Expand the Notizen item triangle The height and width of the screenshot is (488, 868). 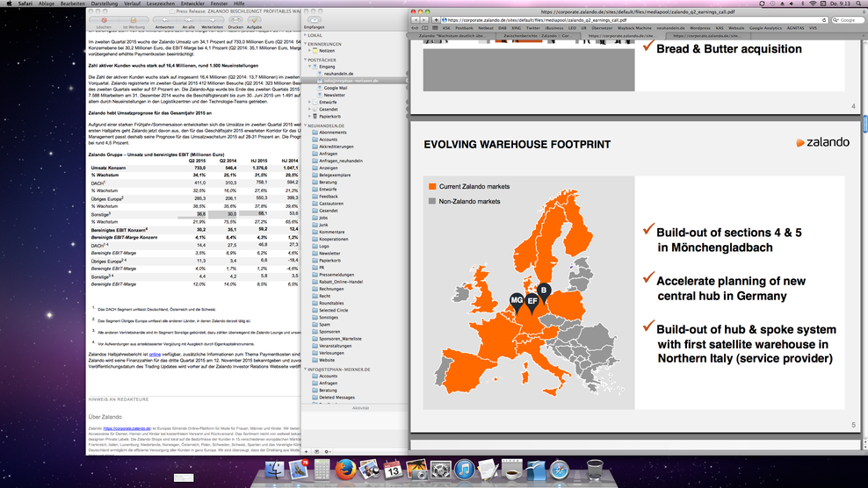(x=309, y=50)
